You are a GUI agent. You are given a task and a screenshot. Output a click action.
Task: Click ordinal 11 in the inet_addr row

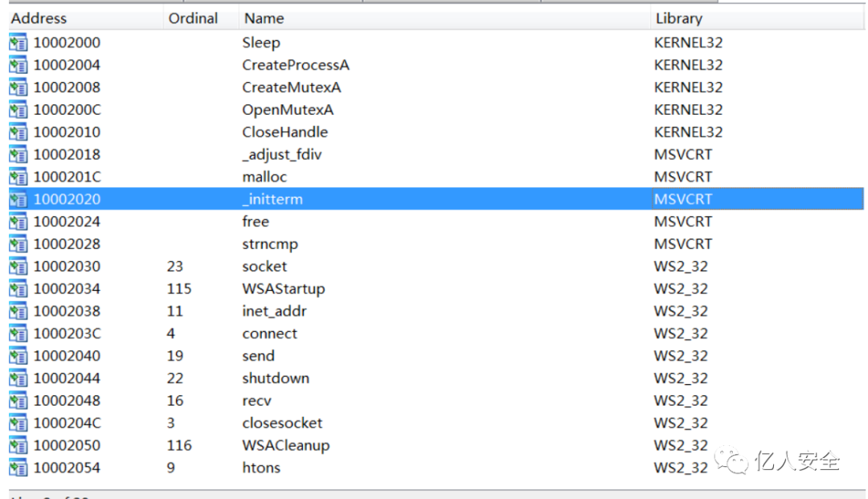pyautogui.click(x=175, y=311)
